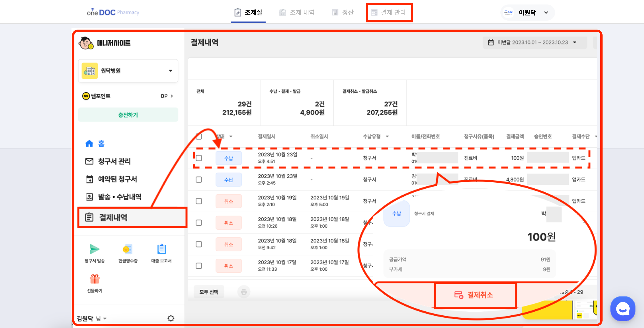This screenshot has height=328, width=644.
Task: Click the 선물하기 gift icon
Action: click(95, 279)
